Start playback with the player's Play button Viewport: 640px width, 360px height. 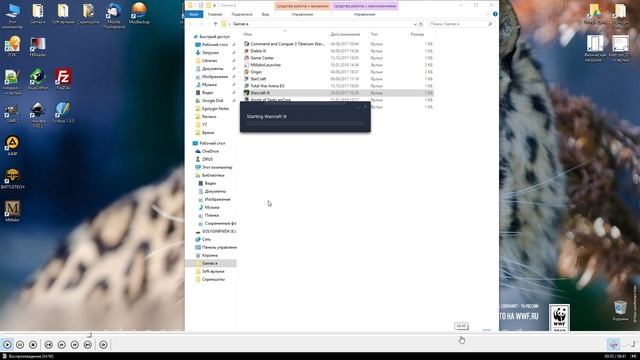7,345
